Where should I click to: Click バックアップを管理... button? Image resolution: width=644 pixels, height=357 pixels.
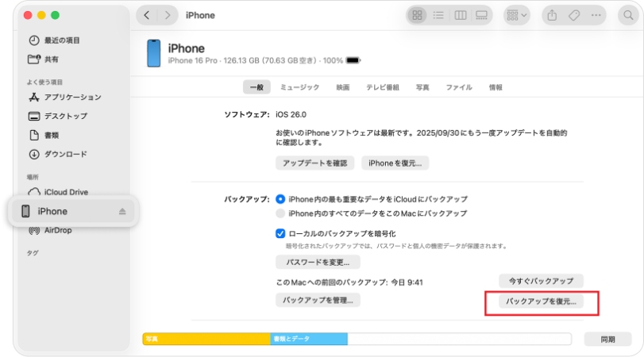coord(318,301)
